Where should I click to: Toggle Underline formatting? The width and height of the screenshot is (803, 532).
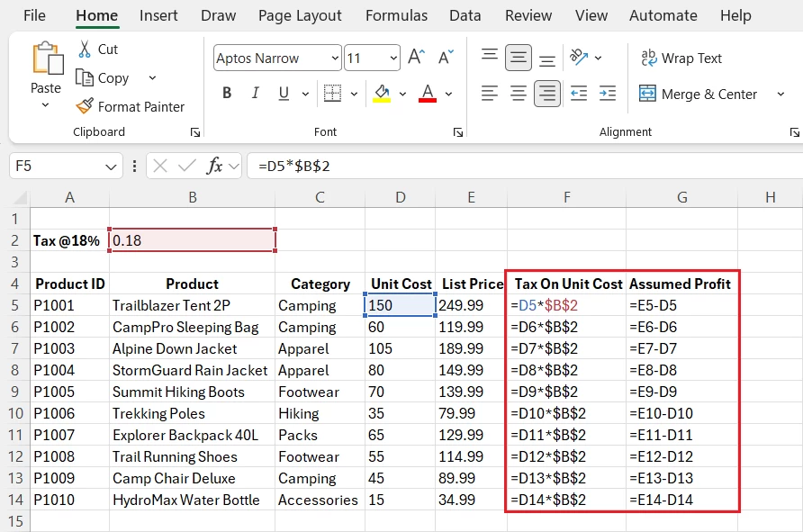pyautogui.click(x=284, y=94)
